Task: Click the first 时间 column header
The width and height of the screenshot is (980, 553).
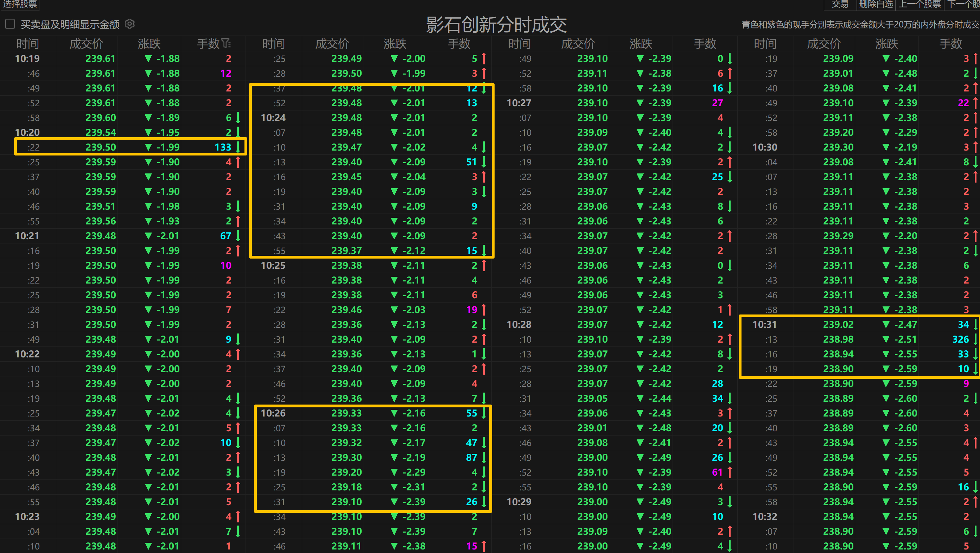Action: point(27,44)
